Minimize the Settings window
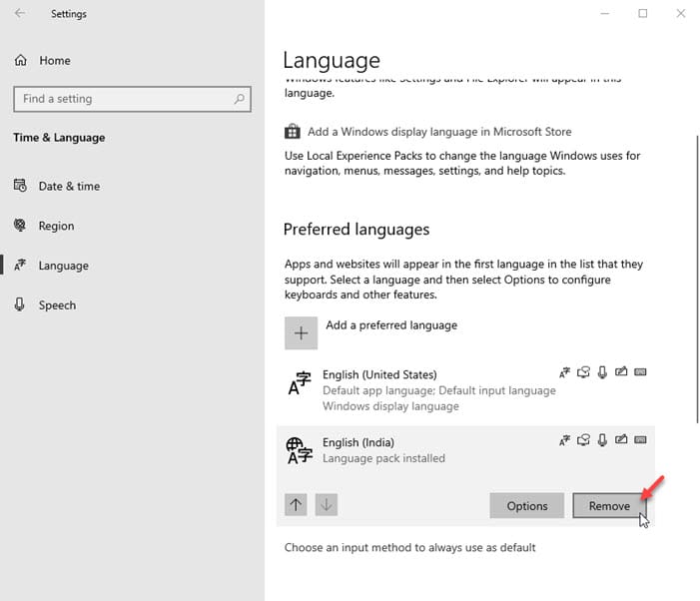 (605, 13)
